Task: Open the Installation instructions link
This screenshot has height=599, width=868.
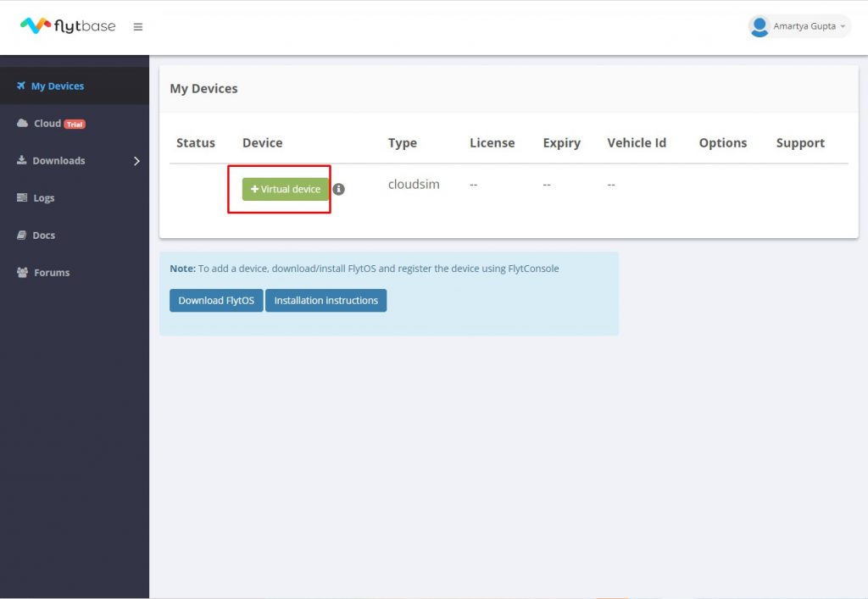Action: 326,300
